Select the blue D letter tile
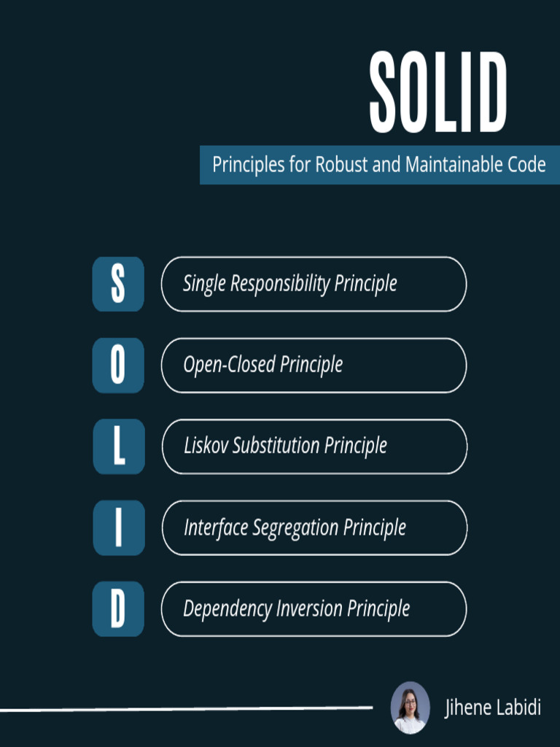560x747 pixels. (118, 609)
